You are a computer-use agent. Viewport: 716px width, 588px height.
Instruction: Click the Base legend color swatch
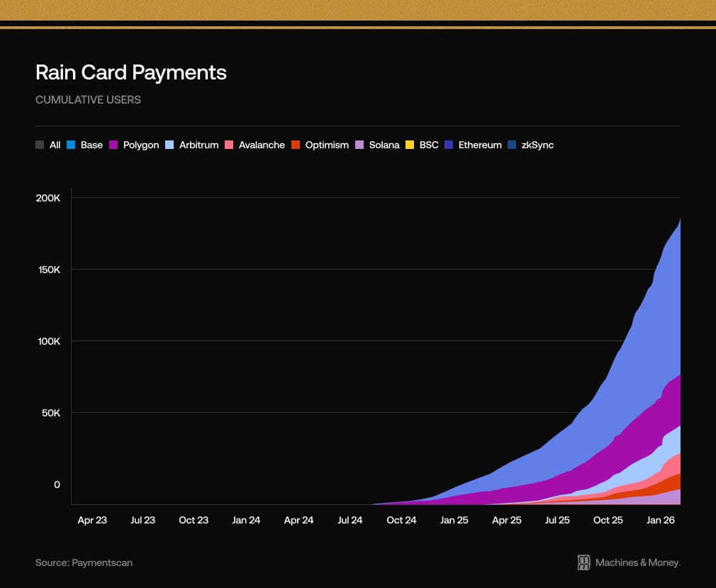coord(71,145)
